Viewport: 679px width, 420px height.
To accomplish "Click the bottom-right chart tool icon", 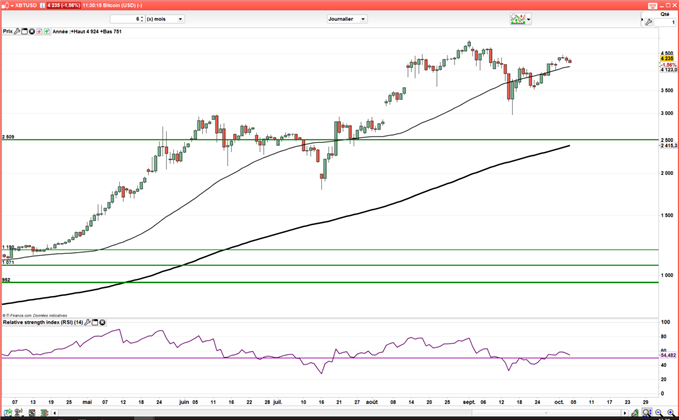I will coord(635,413).
